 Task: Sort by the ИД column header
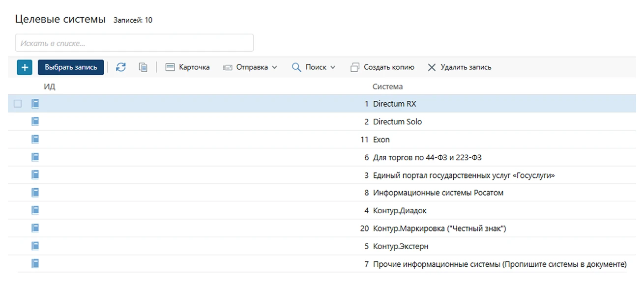click(x=49, y=86)
